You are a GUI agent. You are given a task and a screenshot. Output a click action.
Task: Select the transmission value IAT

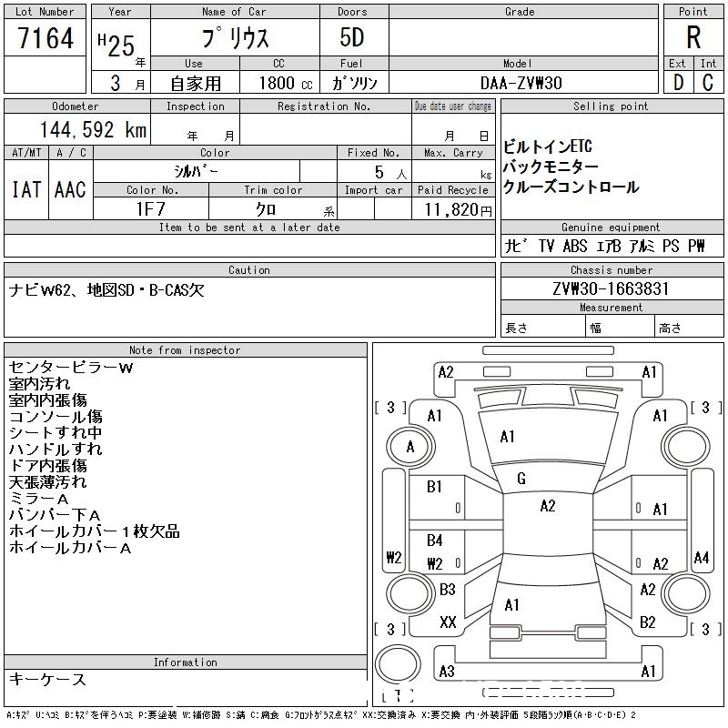26,189
